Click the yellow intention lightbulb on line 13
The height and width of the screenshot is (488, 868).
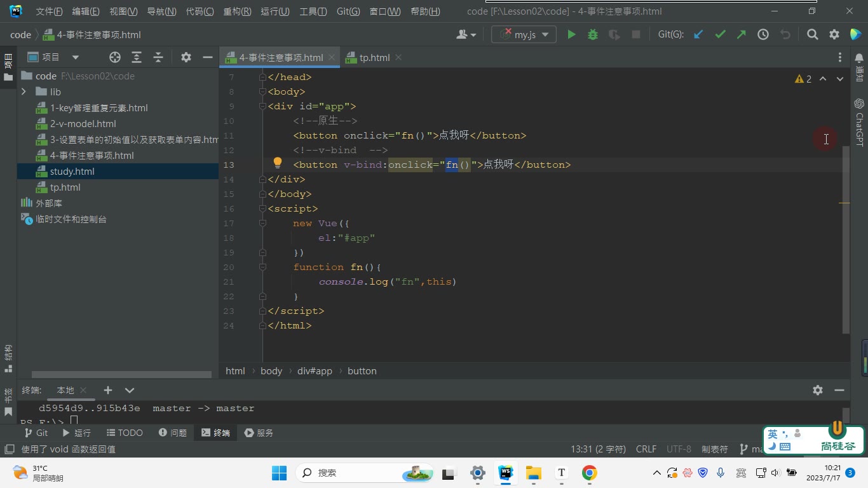[x=278, y=163]
